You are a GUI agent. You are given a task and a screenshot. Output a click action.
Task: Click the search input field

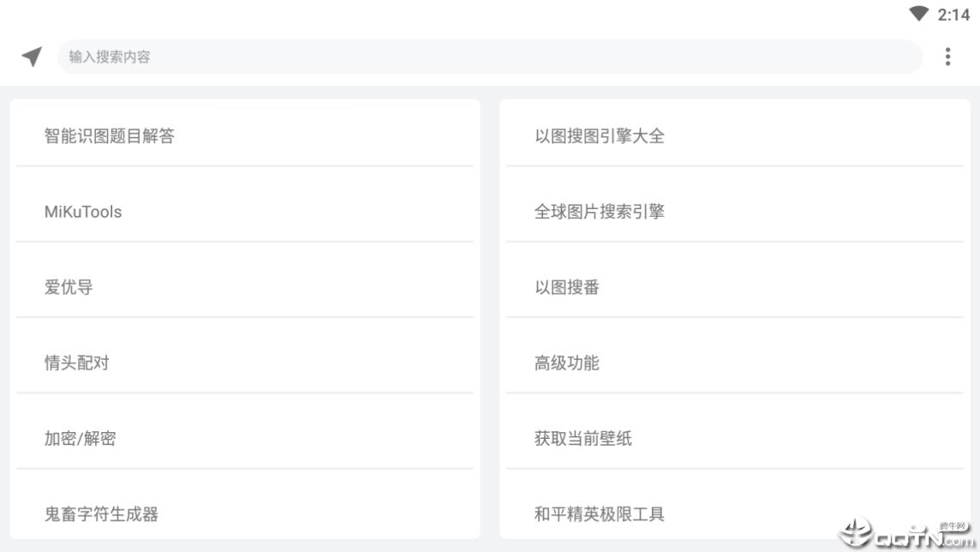[x=488, y=57]
